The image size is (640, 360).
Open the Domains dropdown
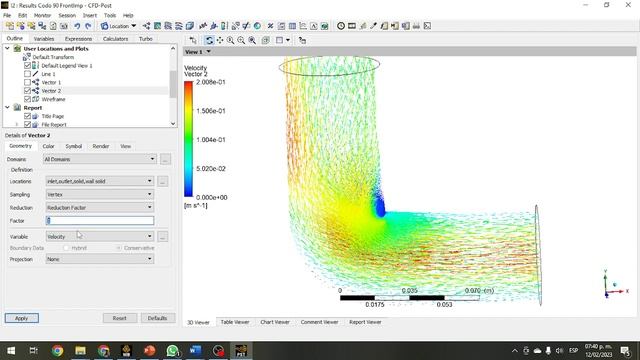point(99,159)
